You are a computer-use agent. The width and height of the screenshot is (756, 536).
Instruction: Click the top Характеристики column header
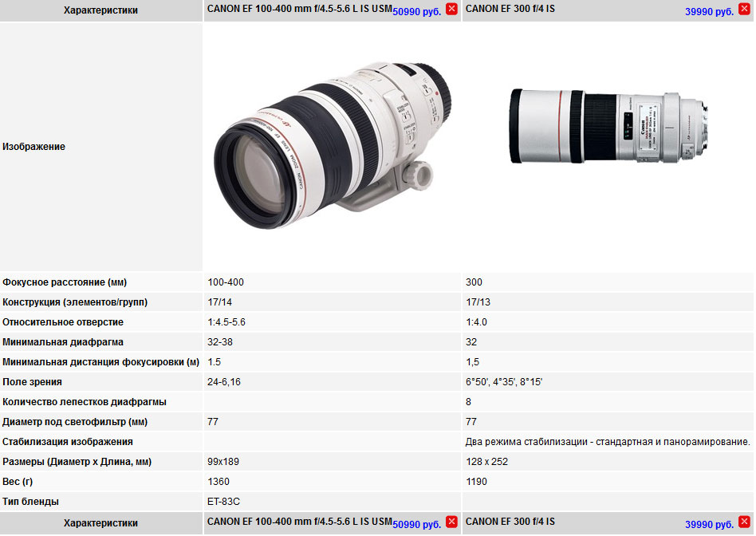tap(100, 10)
